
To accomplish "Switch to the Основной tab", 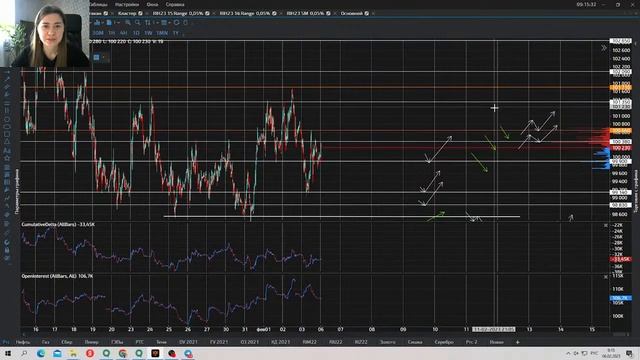I will (x=352, y=13).
